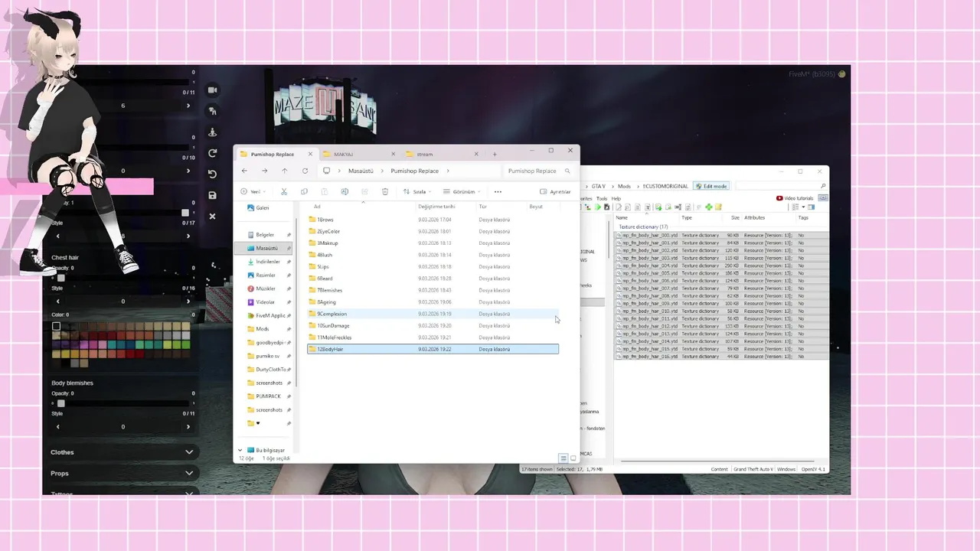The width and height of the screenshot is (980, 551).
Task: Click Mods in OpenIV breadcrumb
Action: 624,186
